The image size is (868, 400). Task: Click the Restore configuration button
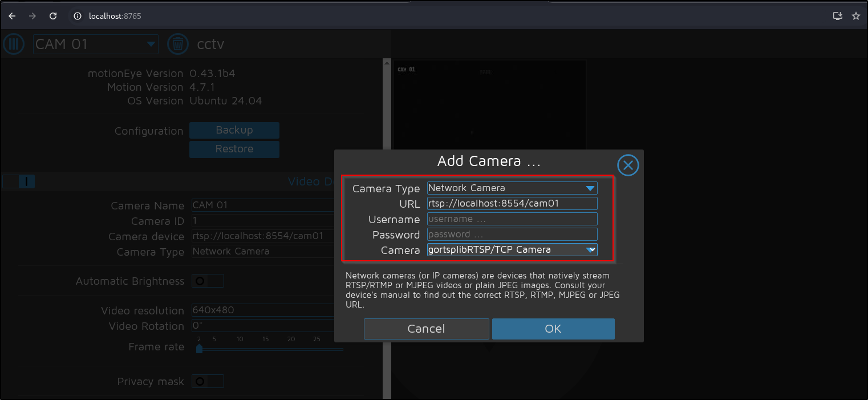click(234, 149)
